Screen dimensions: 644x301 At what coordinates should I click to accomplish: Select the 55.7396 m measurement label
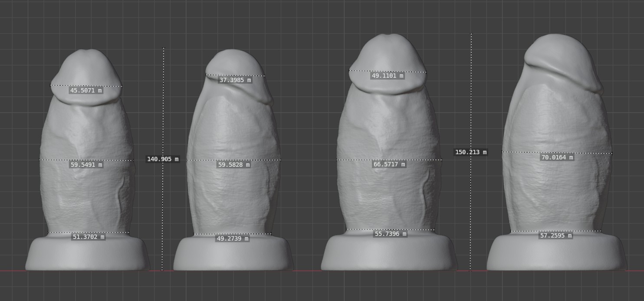click(x=390, y=234)
